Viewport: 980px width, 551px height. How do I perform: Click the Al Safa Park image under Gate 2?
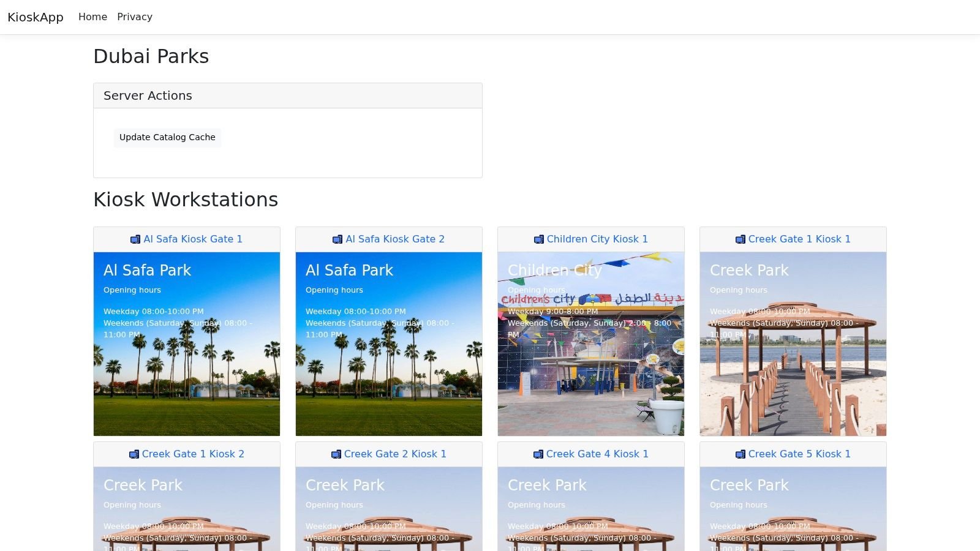(x=389, y=344)
